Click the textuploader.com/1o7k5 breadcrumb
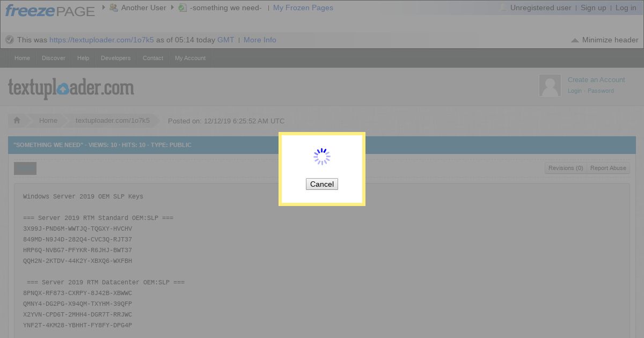Screen dimensions: 644x338 click(x=113, y=120)
